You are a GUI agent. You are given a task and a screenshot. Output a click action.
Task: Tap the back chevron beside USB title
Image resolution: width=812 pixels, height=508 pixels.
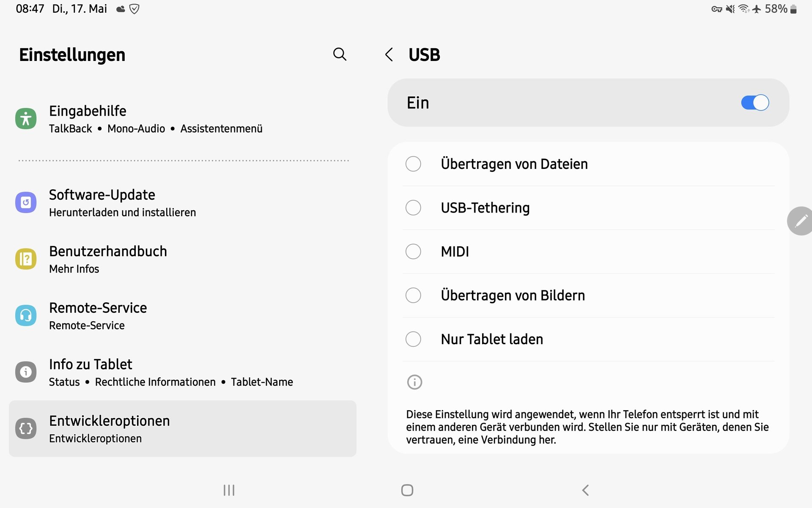click(x=389, y=55)
